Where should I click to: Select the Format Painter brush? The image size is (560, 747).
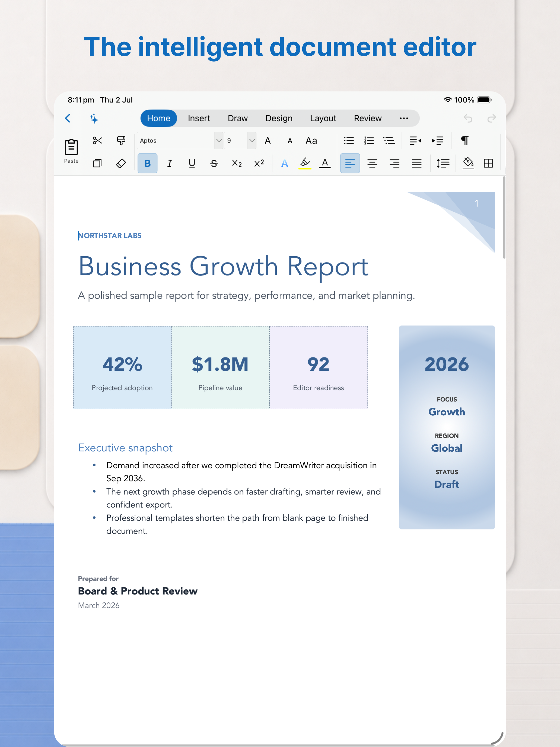pyautogui.click(x=121, y=141)
